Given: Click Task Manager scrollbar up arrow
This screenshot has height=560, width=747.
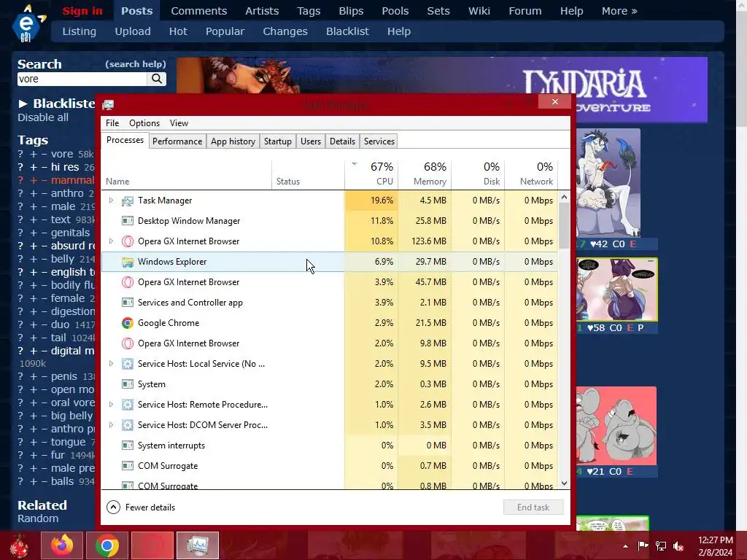Looking at the screenshot, I should coord(564,197).
